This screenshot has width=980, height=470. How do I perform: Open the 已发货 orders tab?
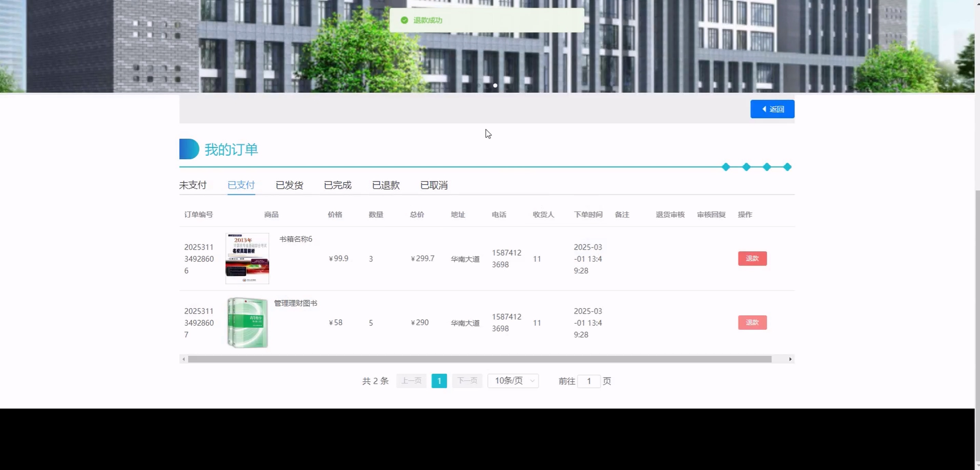click(289, 185)
